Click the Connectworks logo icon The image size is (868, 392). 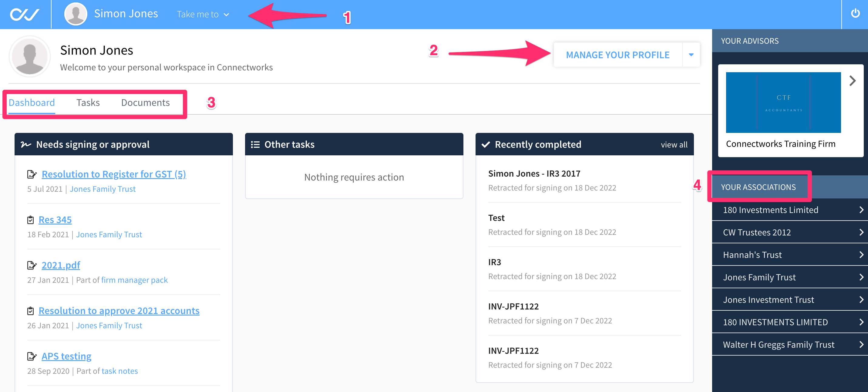tap(25, 15)
